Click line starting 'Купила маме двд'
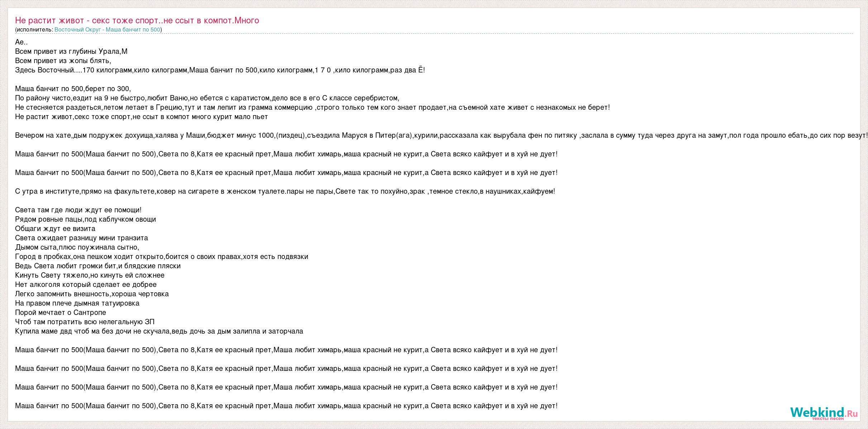The height and width of the screenshot is (429, 868). (x=159, y=331)
